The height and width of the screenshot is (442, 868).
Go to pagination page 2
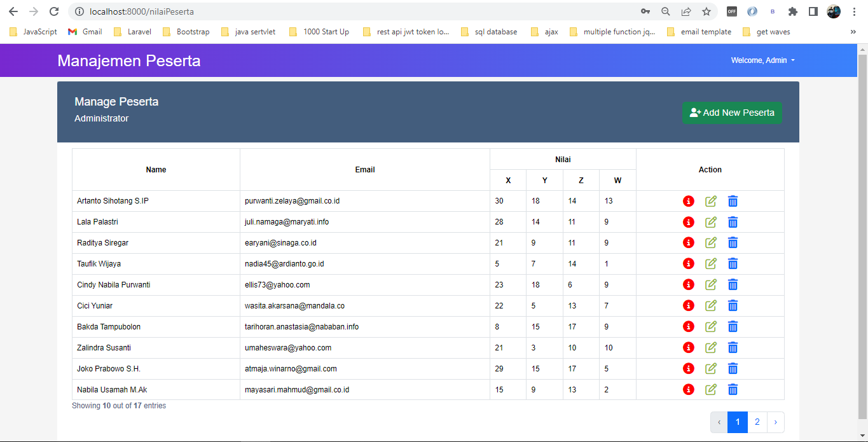point(757,422)
